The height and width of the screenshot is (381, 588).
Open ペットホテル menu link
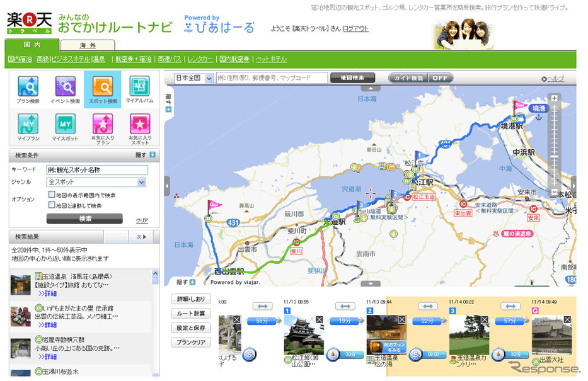pyautogui.click(x=271, y=59)
